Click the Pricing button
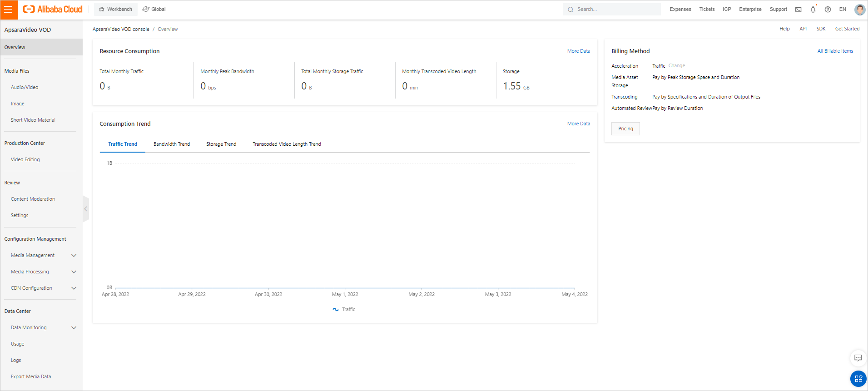868x391 pixels. point(625,129)
